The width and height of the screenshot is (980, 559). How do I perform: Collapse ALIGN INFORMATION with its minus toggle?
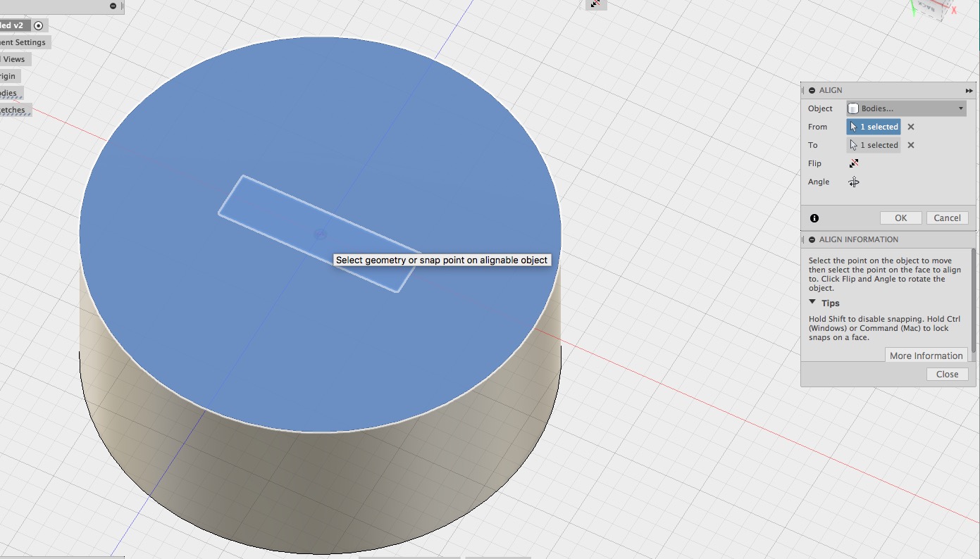(812, 239)
